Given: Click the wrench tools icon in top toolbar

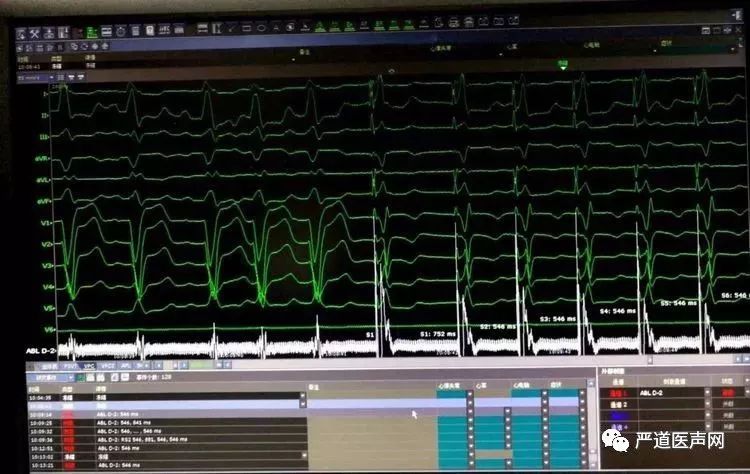Looking at the screenshot, I should (33, 33).
